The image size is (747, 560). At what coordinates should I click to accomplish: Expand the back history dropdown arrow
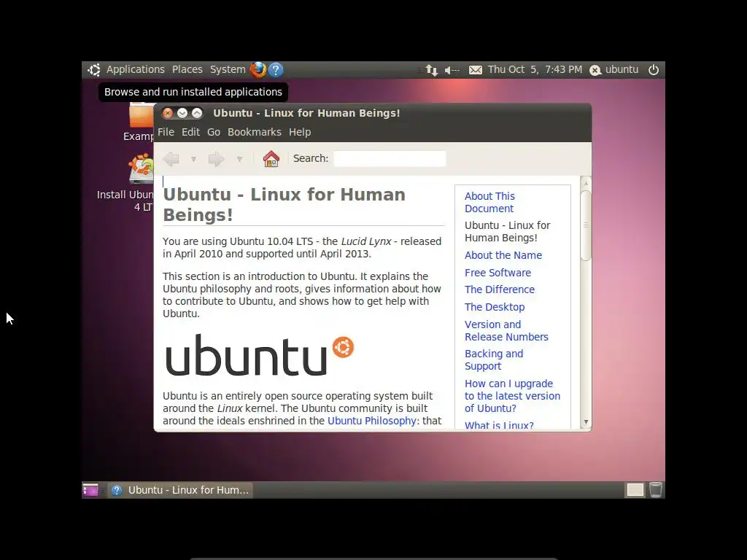193,159
